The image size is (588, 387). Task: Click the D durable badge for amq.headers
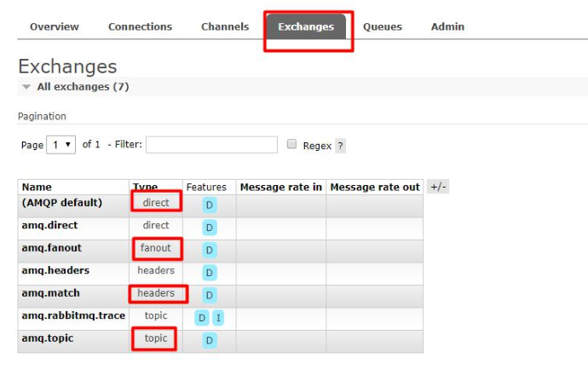click(x=210, y=273)
